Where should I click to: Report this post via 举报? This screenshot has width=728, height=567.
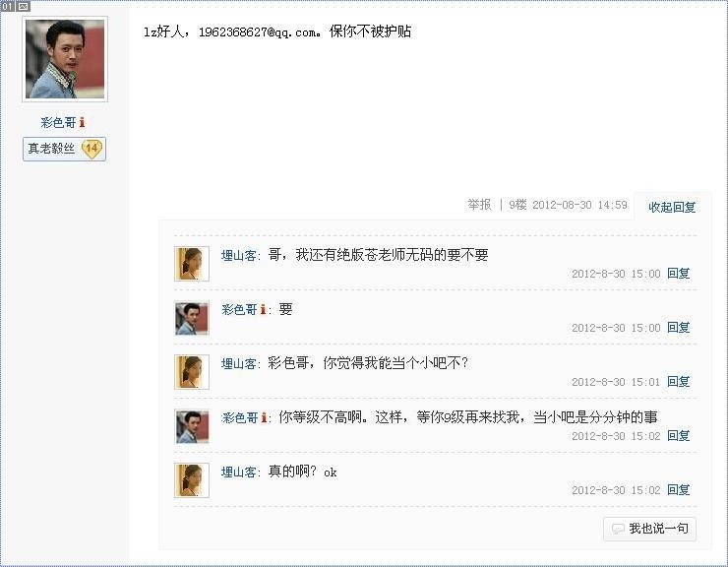(x=479, y=205)
